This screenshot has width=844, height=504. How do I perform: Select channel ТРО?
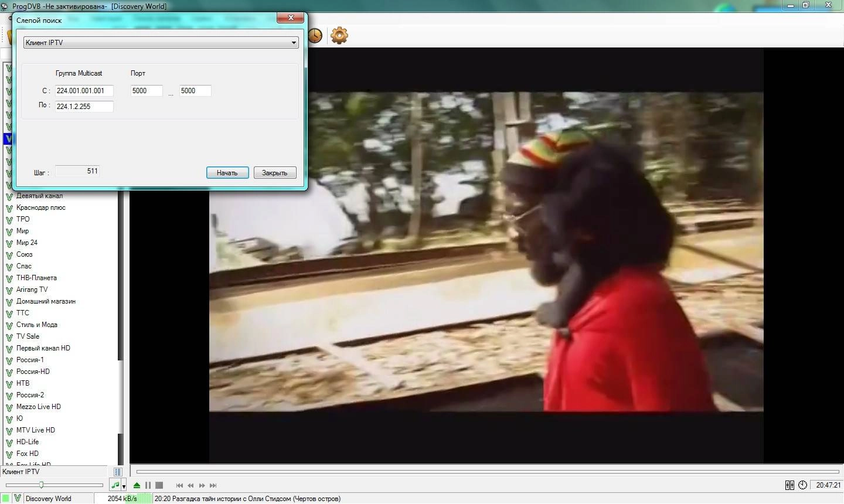[x=23, y=219]
